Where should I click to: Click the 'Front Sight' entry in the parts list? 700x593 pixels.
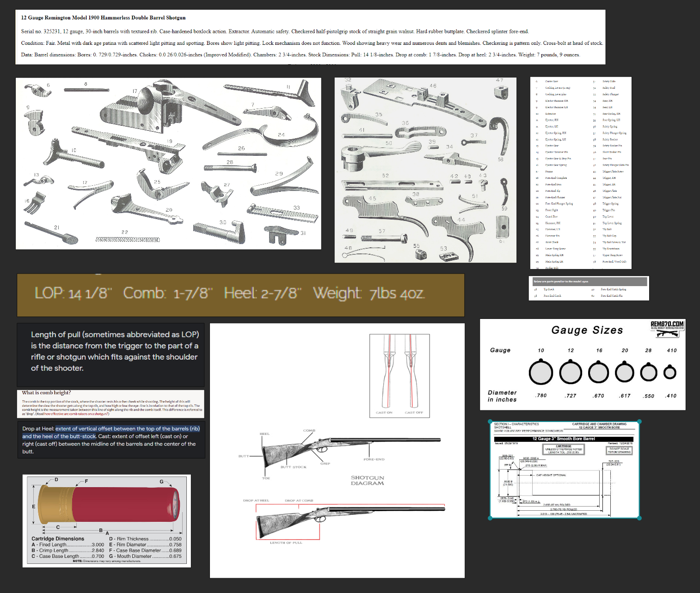click(552, 210)
